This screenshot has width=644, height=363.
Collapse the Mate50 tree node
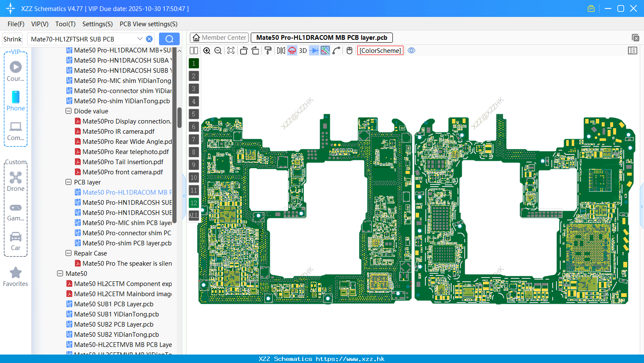coord(60,273)
